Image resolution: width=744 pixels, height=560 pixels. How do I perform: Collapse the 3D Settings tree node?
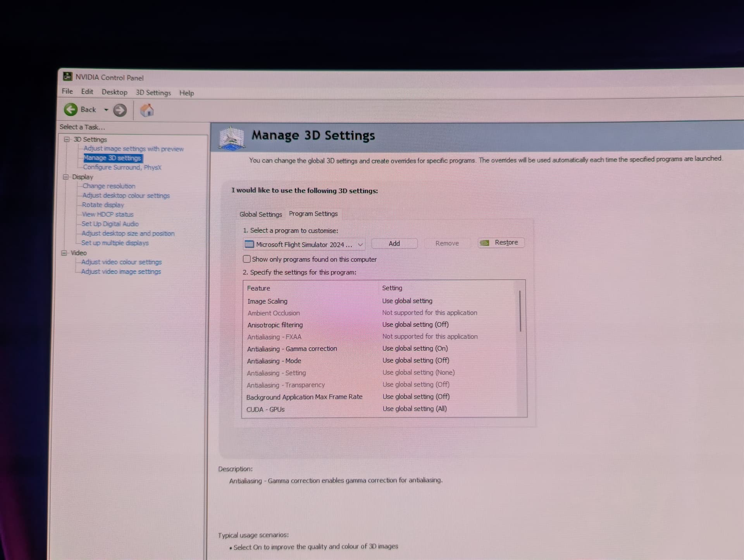point(67,139)
